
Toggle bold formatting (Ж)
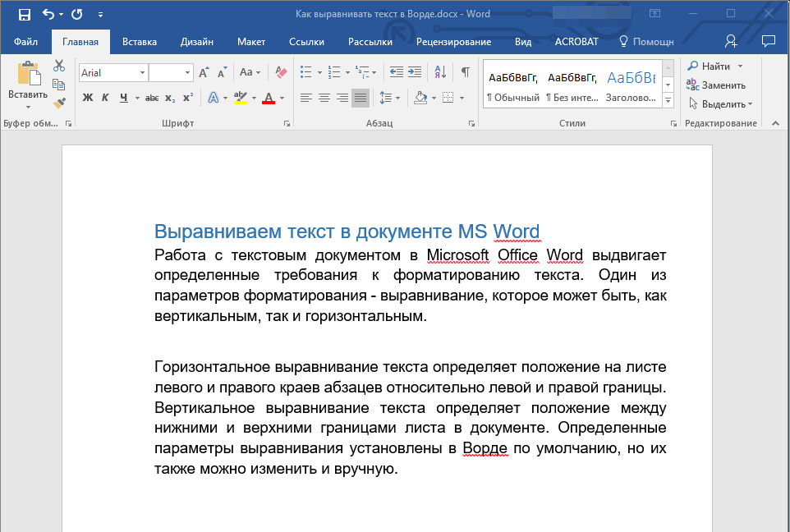pos(88,98)
